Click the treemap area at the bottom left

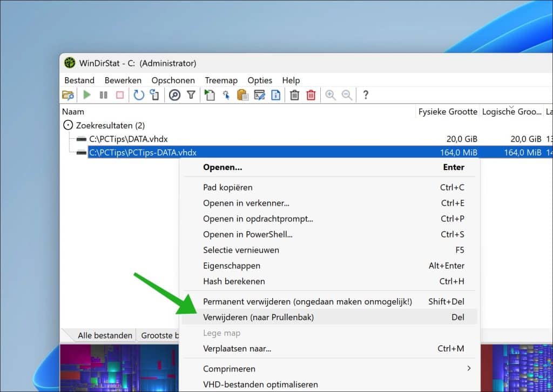pos(119,368)
